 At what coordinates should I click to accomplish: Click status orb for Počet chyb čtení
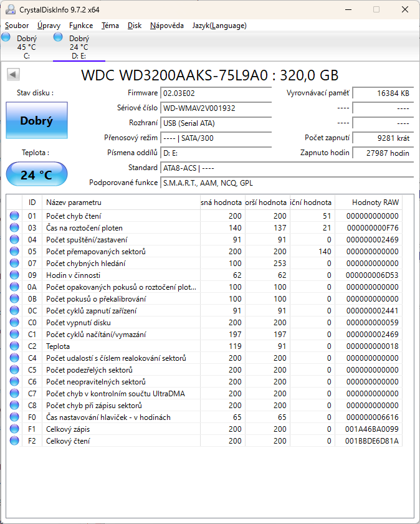[x=14, y=216]
